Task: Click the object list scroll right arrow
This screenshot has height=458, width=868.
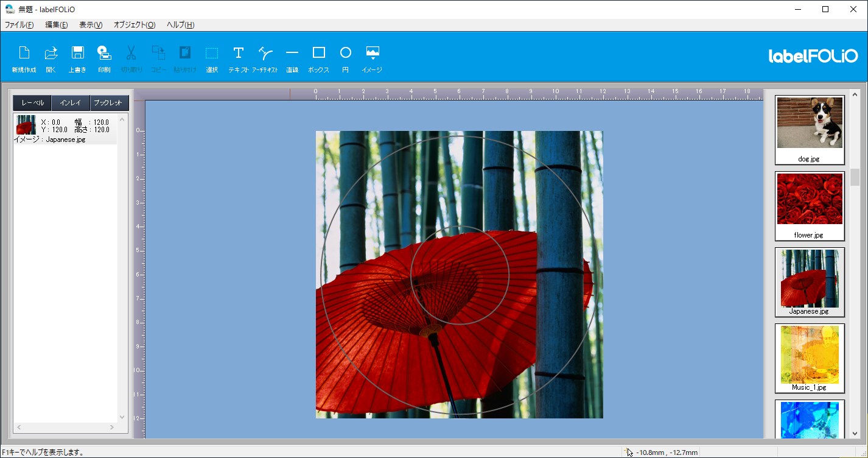Action: coord(112,428)
